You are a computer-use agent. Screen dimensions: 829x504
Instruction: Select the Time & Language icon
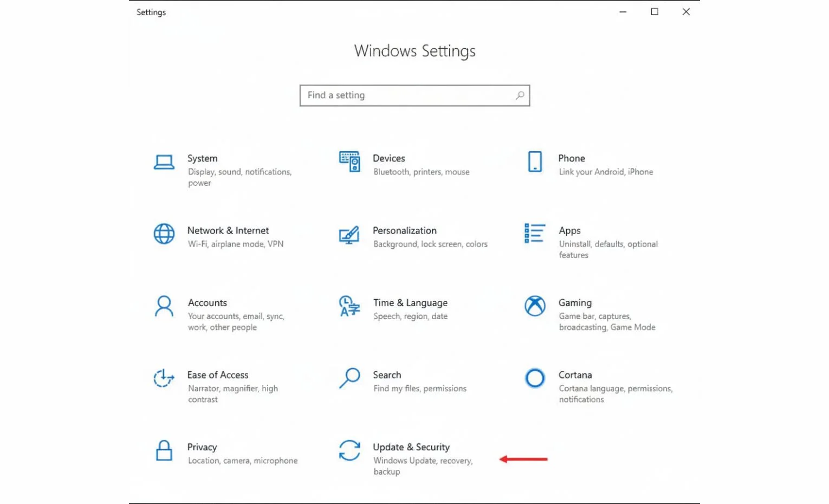[x=349, y=306]
